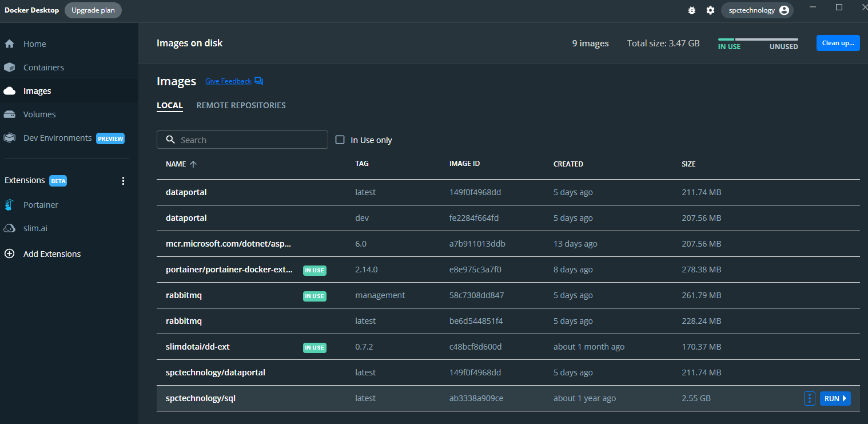This screenshot has width=868, height=424.
Task: Click IN USE badge on slimdotai/dd-ext row
Action: click(x=314, y=347)
